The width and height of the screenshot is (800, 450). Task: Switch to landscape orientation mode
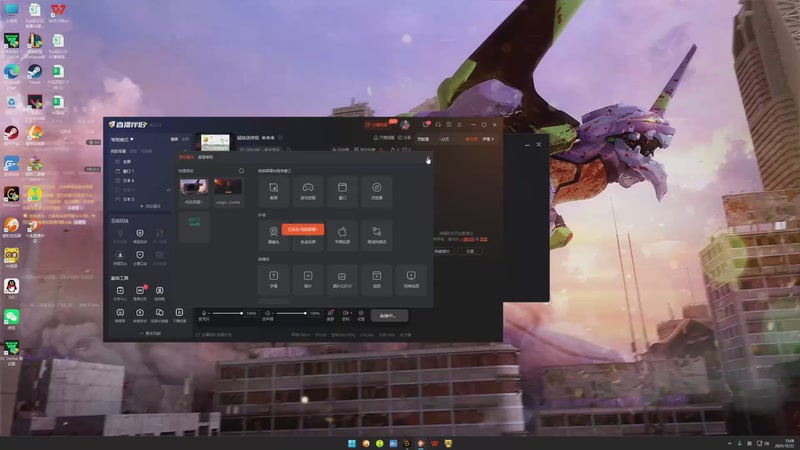[174, 139]
